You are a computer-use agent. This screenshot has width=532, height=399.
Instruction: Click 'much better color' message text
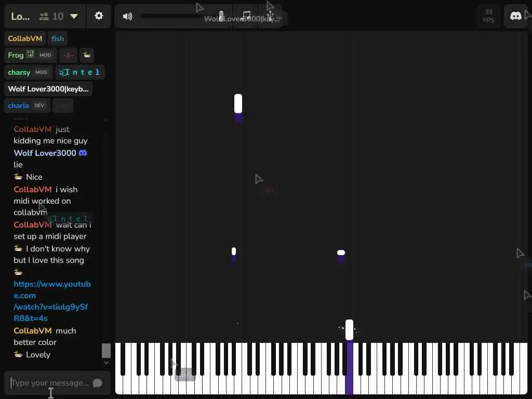[45, 337]
